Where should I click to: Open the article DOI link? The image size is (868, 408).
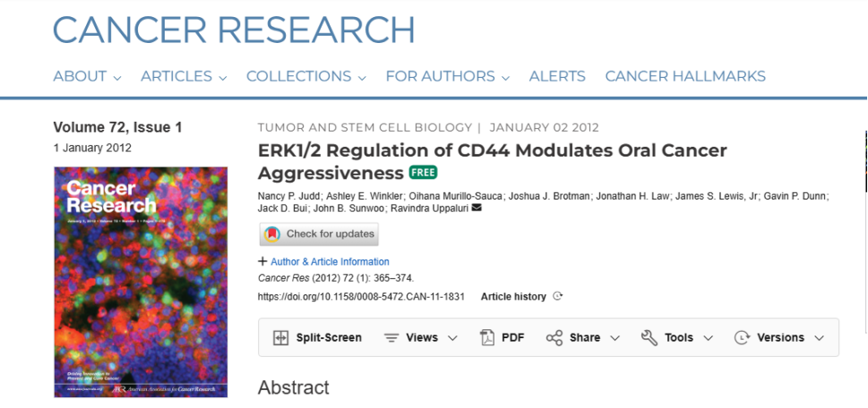coord(361,297)
